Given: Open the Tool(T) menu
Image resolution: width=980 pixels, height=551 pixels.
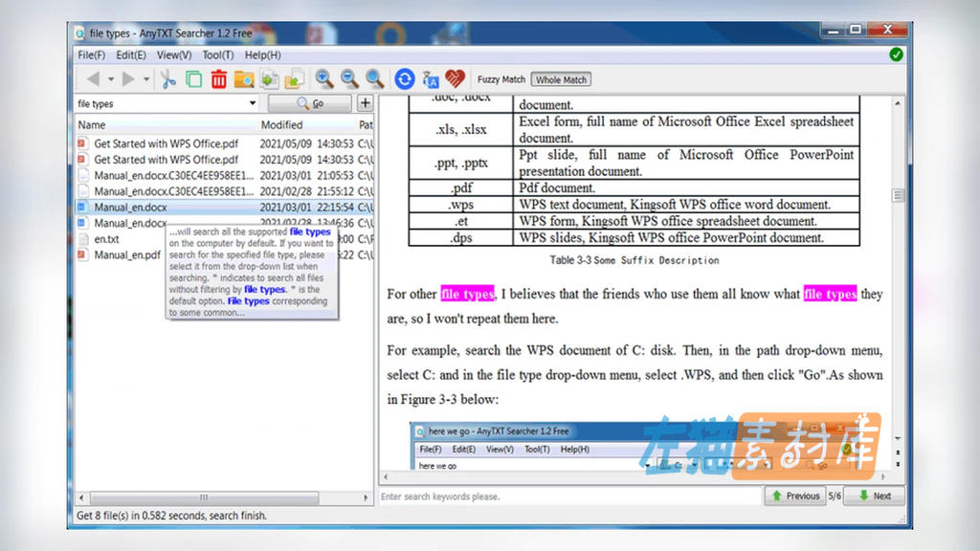Looking at the screenshot, I should pos(218,55).
